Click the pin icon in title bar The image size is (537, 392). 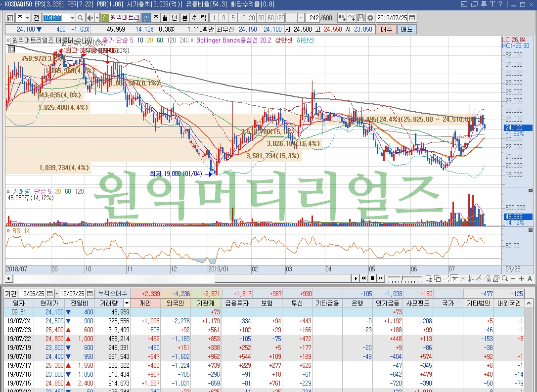(484, 4)
